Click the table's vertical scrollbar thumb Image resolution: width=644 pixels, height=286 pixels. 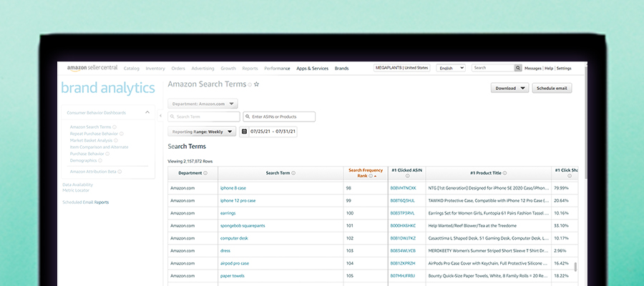coord(575,267)
